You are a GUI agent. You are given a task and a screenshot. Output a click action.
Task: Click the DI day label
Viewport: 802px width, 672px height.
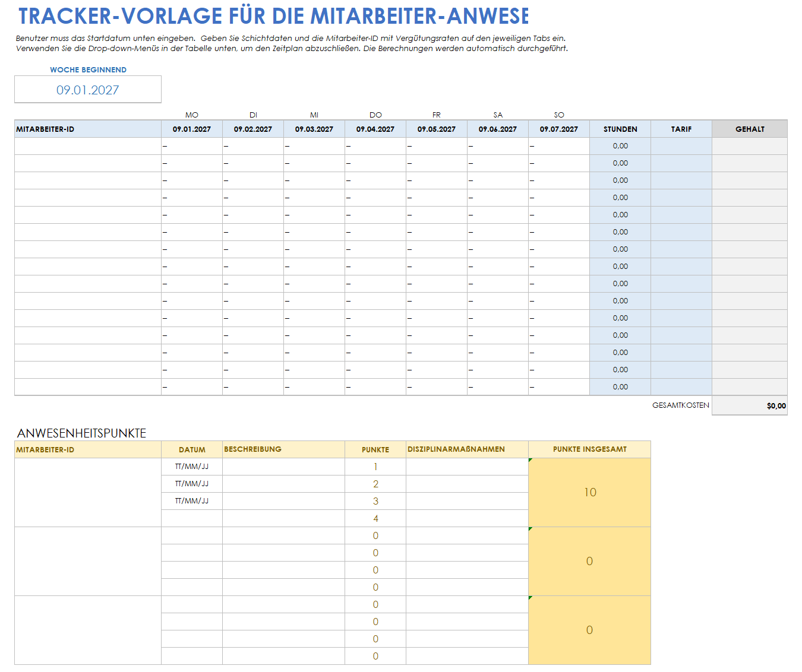[253, 115]
